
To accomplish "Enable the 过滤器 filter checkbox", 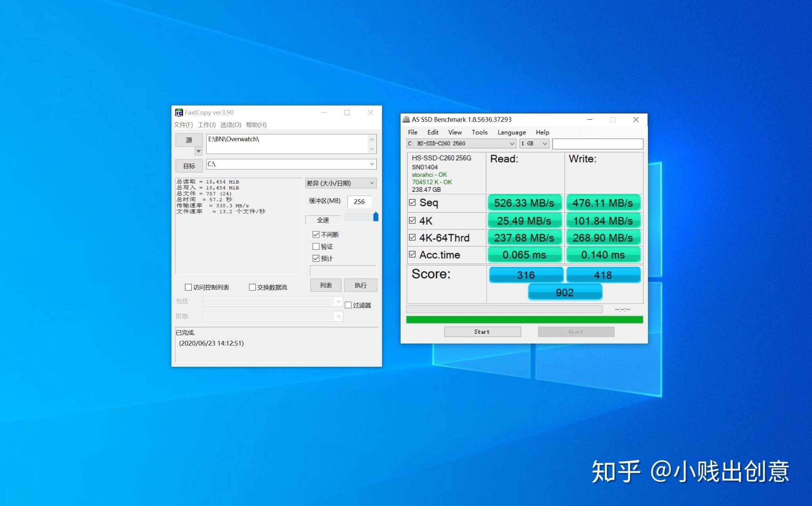I will pyautogui.click(x=348, y=305).
